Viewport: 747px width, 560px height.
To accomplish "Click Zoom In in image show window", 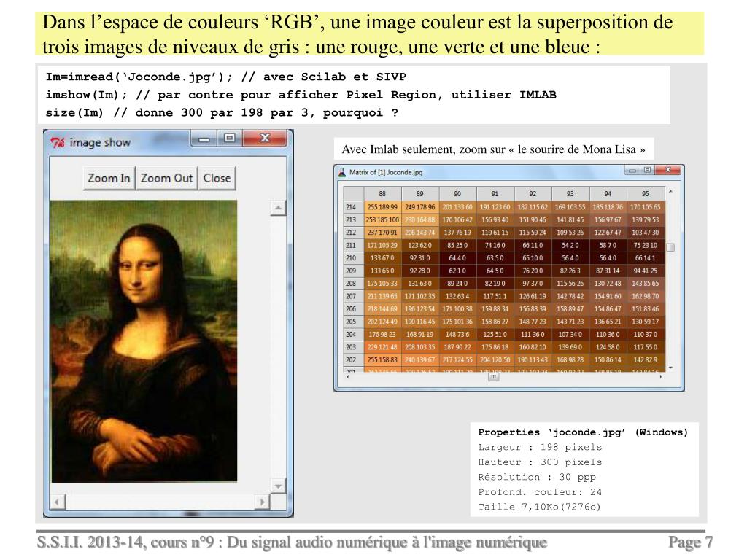I will coord(109,178).
